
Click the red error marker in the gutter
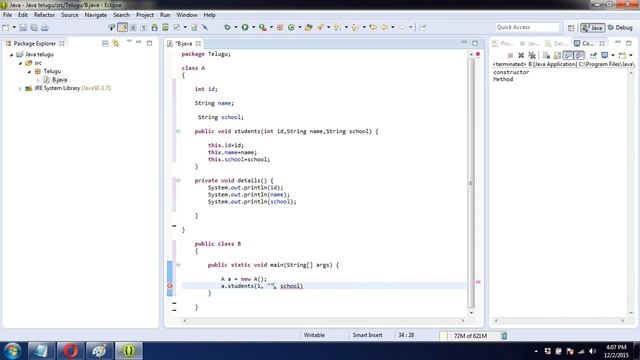(x=170, y=286)
